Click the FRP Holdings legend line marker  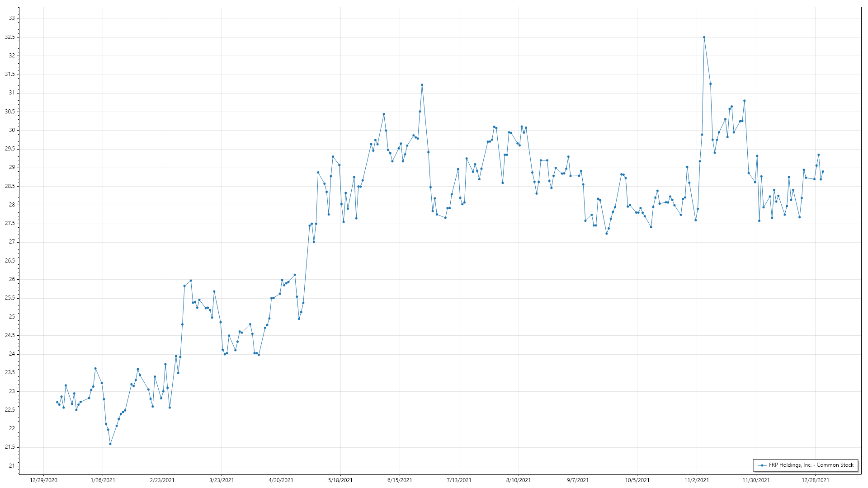coord(762,465)
